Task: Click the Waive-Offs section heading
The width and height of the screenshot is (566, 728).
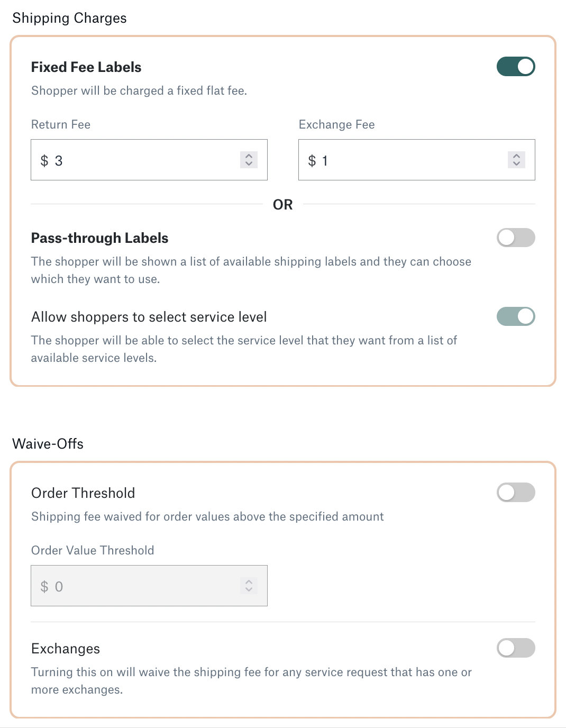Action: [48, 443]
